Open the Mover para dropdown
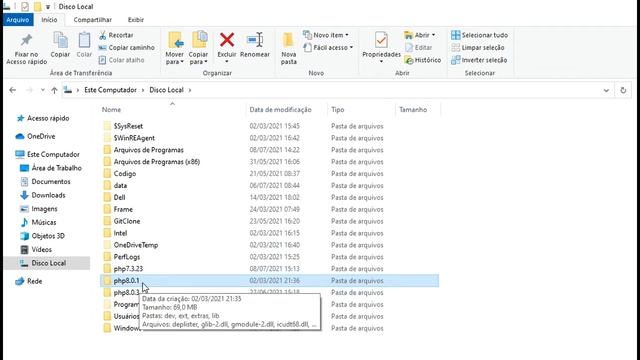The width and height of the screenshot is (640, 360). pyautogui.click(x=175, y=58)
